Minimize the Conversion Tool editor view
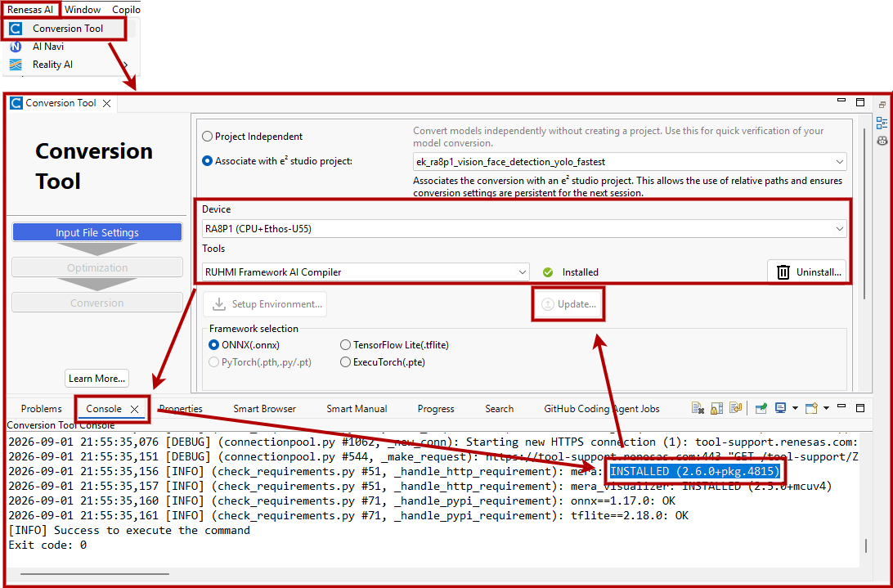This screenshot has width=893, height=588. 841,101
